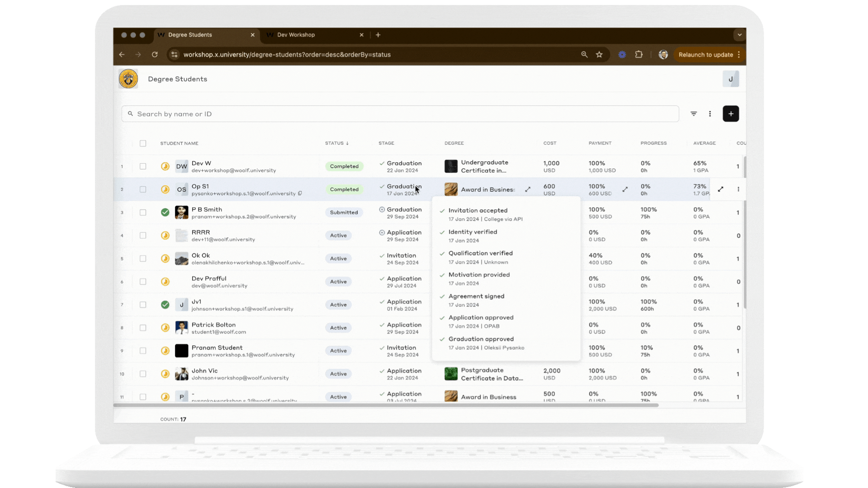Image resolution: width=868 pixels, height=488 pixels.
Task: Click the black plus add-student button
Action: click(x=731, y=114)
